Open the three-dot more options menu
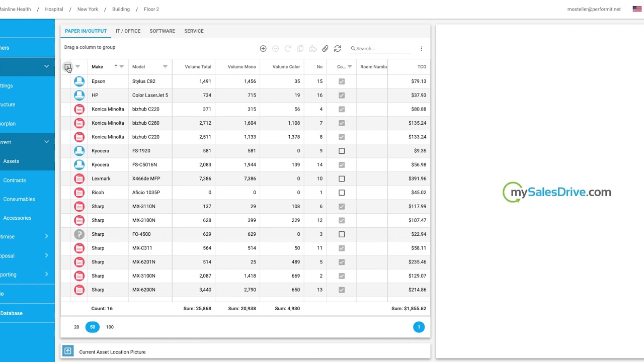 (421, 49)
